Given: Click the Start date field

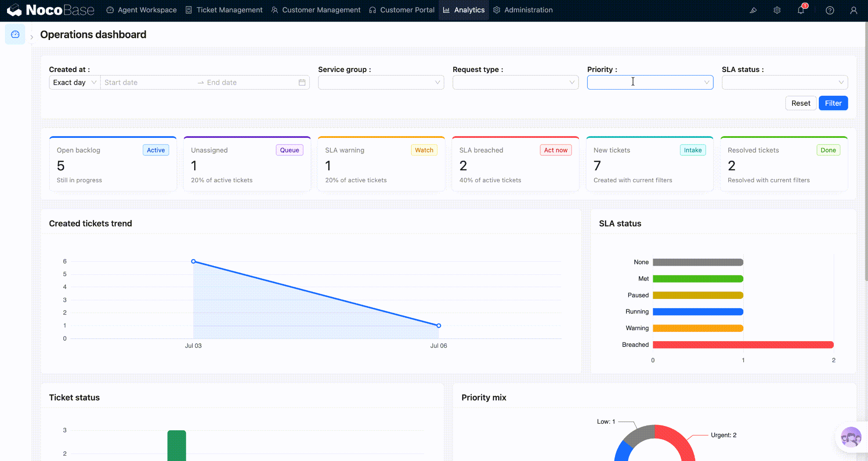Looking at the screenshot, I should pos(148,83).
